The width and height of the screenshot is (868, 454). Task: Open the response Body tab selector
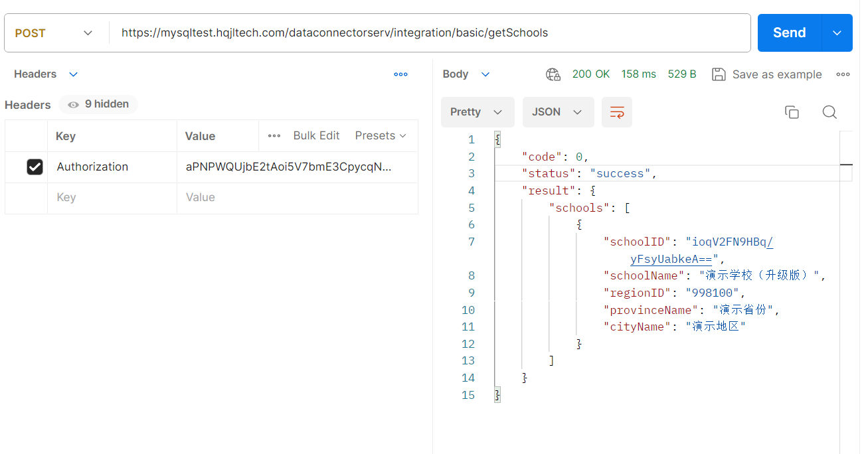click(x=466, y=74)
